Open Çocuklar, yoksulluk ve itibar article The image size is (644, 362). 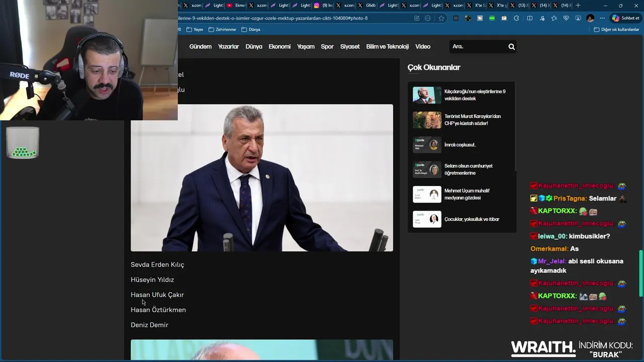coord(472,219)
